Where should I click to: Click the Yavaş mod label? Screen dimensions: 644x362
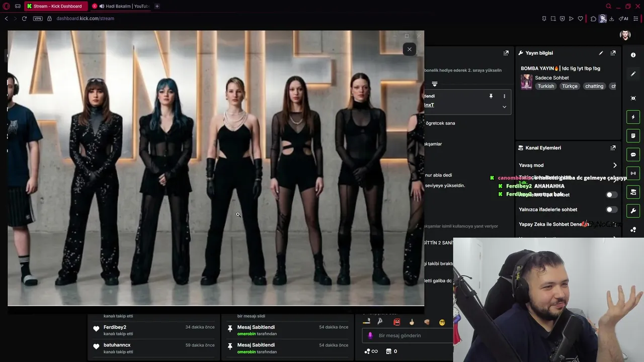pos(531,165)
